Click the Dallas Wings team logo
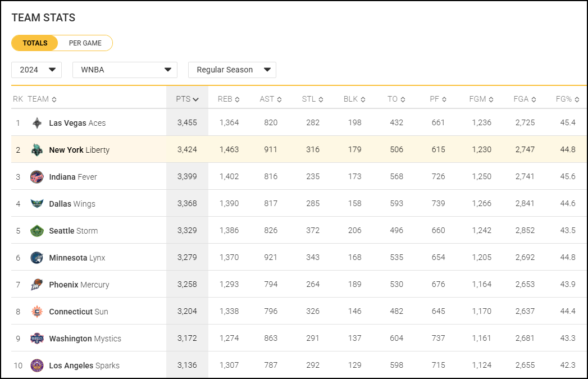588x379 pixels. (x=37, y=204)
